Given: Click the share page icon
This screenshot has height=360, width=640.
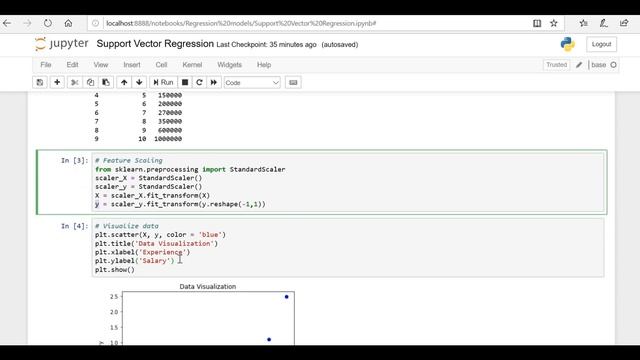Looking at the screenshot, I should pos(624,23).
